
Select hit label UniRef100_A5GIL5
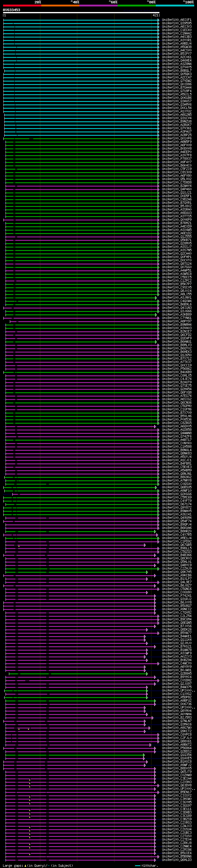click(x=177, y=94)
